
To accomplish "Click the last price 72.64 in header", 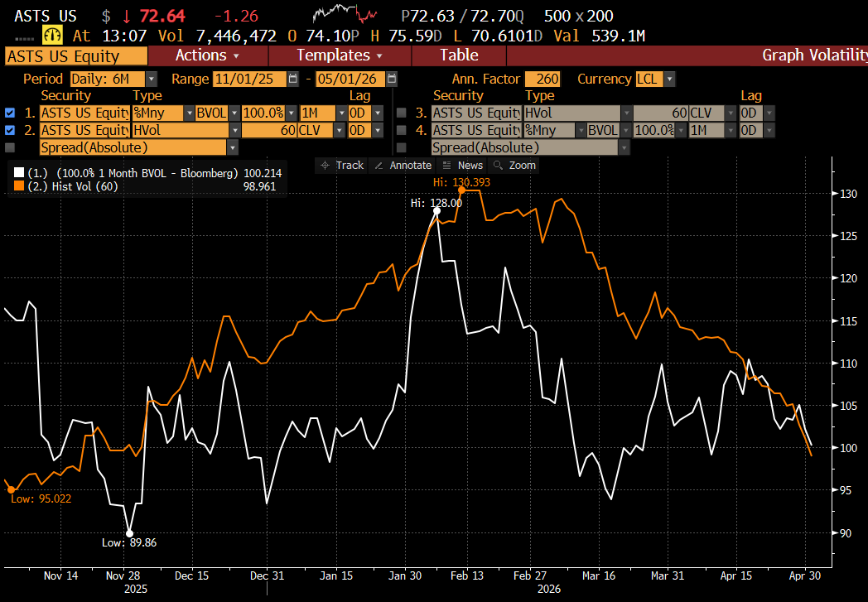I will tap(162, 16).
